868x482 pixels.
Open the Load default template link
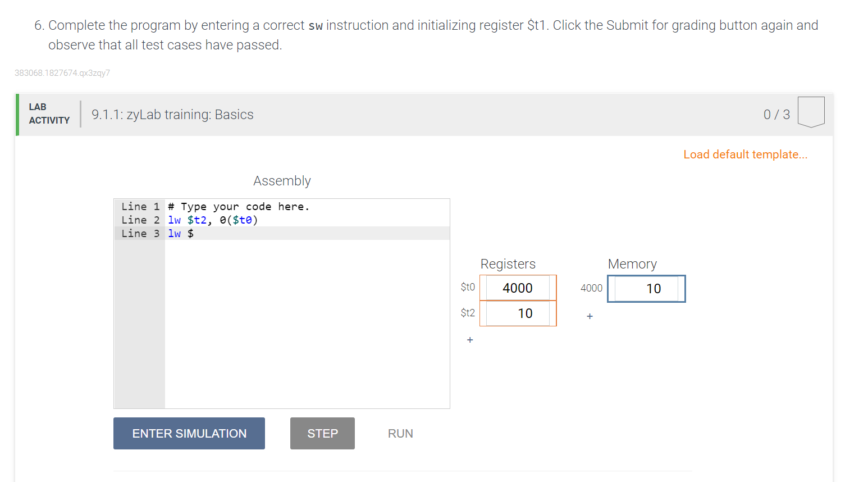coord(745,154)
